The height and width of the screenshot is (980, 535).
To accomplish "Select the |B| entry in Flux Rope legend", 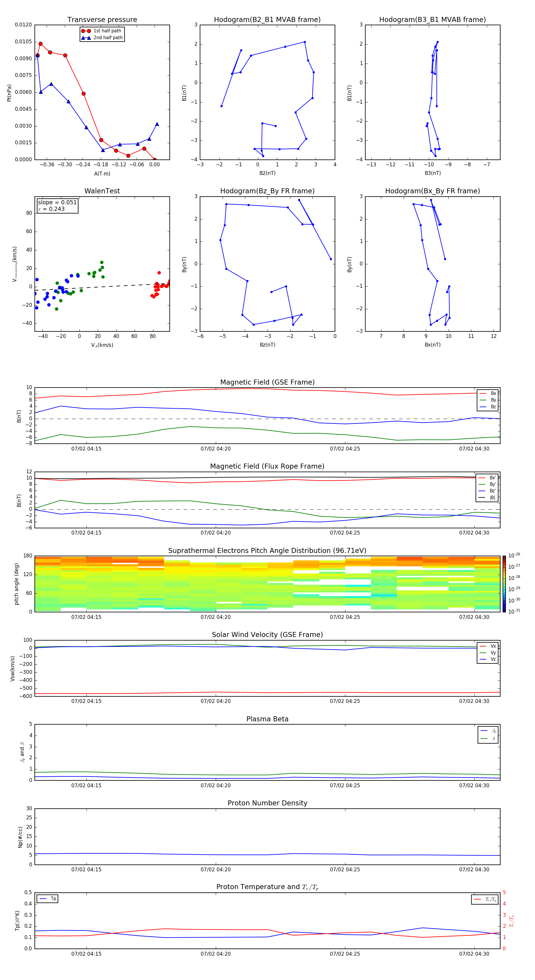I will pyautogui.click(x=487, y=498).
